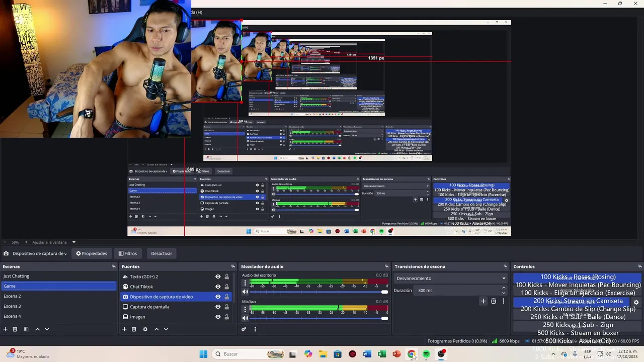
Task: Undock the Escenas panel
Action: (x=114, y=266)
